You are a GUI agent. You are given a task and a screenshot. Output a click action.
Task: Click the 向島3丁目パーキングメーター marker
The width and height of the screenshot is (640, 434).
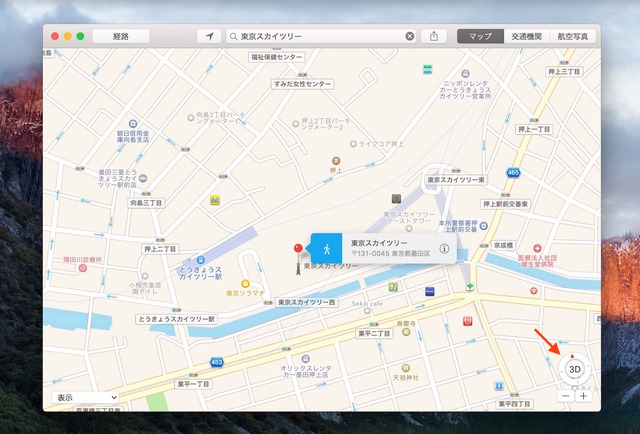[x=191, y=118]
